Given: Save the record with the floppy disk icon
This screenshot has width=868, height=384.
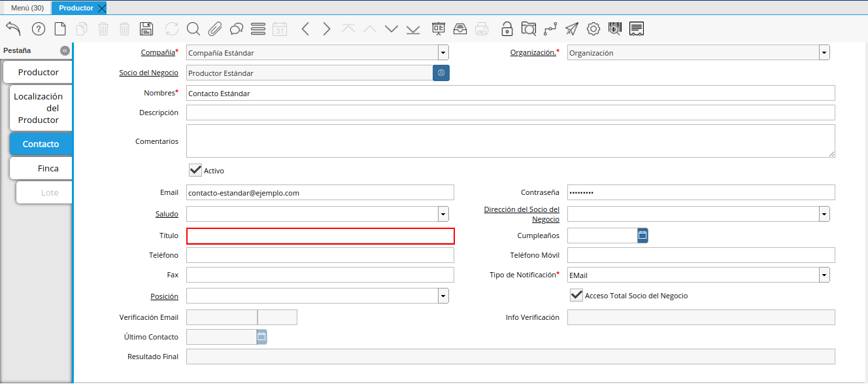Looking at the screenshot, I should coord(146,29).
